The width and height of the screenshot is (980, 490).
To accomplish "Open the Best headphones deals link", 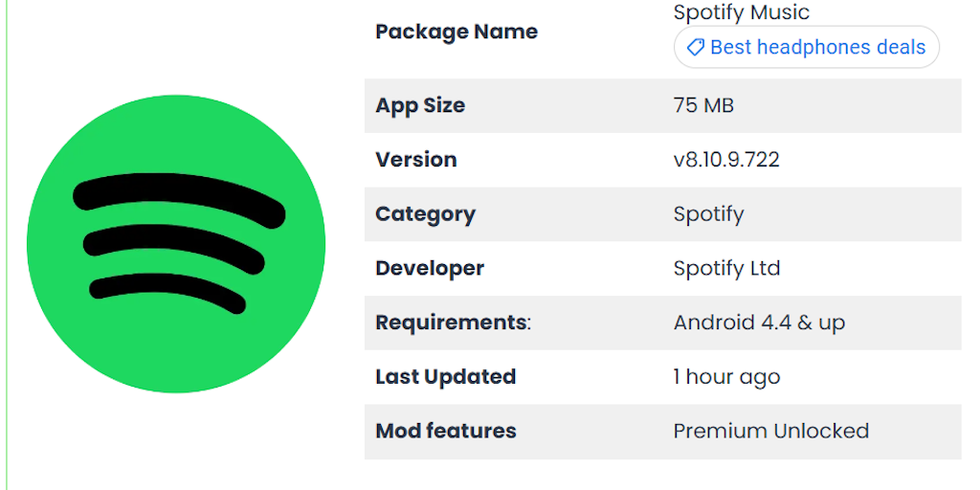I will (x=817, y=47).
